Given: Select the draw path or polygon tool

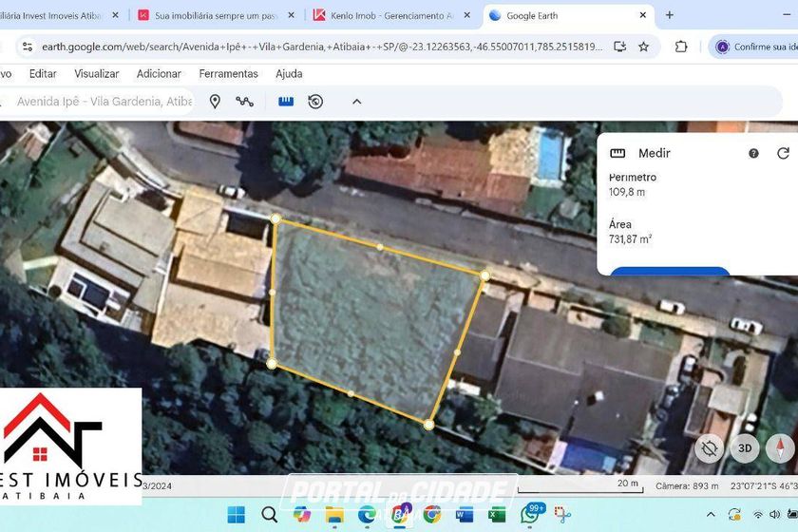Looking at the screenshot, I should pyautogui.click(x=244, y=102).
